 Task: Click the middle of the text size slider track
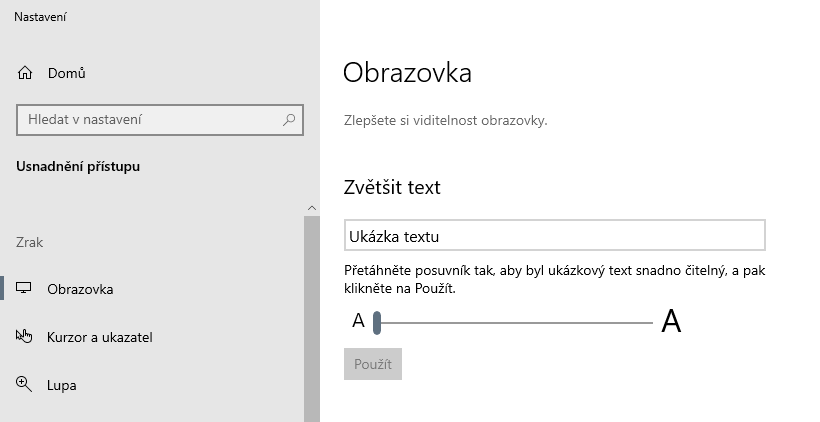pos(514,322)
